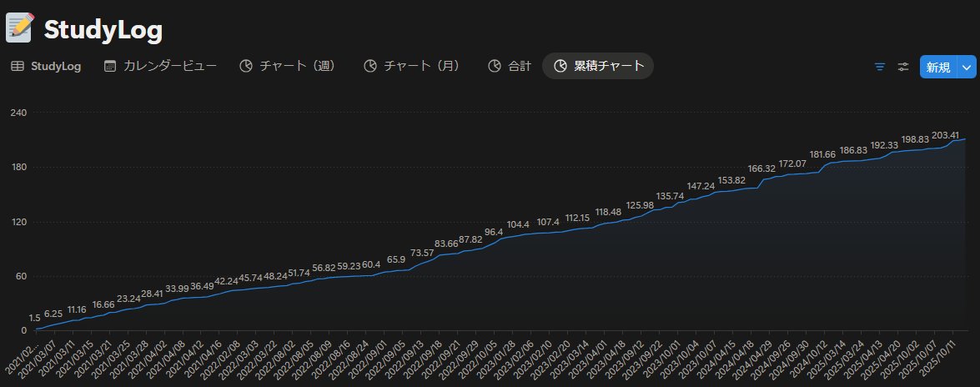
Task: Click the 2022/02/08 x-axis date label
Action: 219,359
